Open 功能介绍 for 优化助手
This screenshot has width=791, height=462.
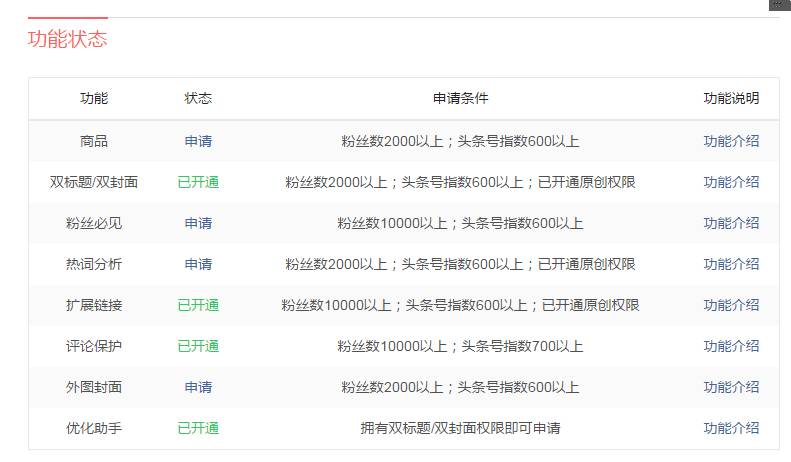(x=730, y=428)
